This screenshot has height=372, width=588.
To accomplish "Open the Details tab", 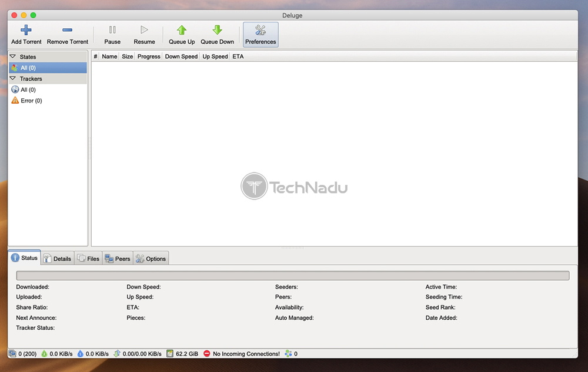I will pyautogui.click(x=58, y=258).
